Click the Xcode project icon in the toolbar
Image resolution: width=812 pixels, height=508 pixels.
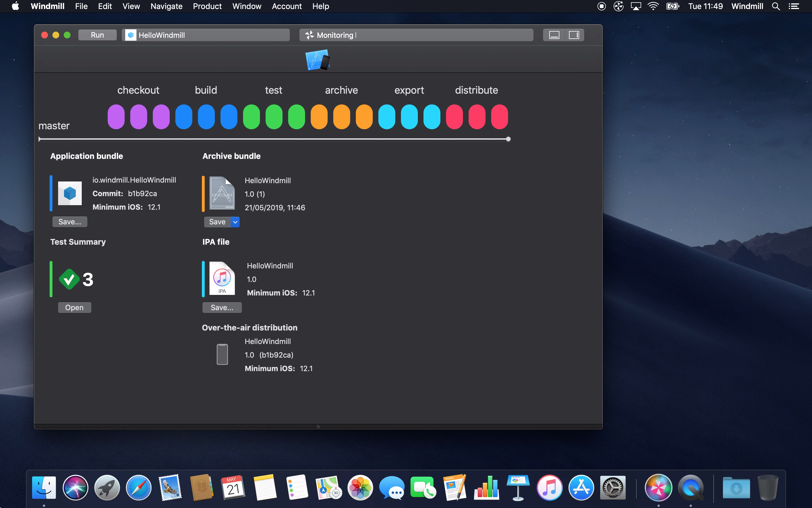tap(318, 60)
